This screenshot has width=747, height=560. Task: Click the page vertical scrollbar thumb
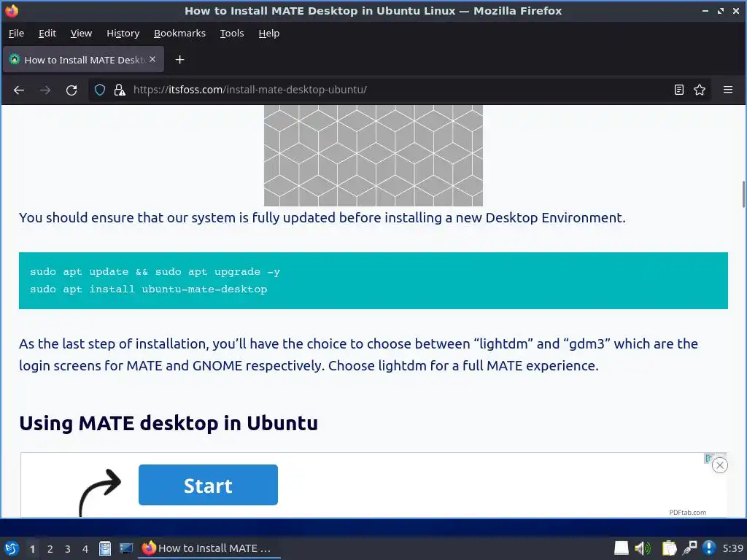[743, 194]
